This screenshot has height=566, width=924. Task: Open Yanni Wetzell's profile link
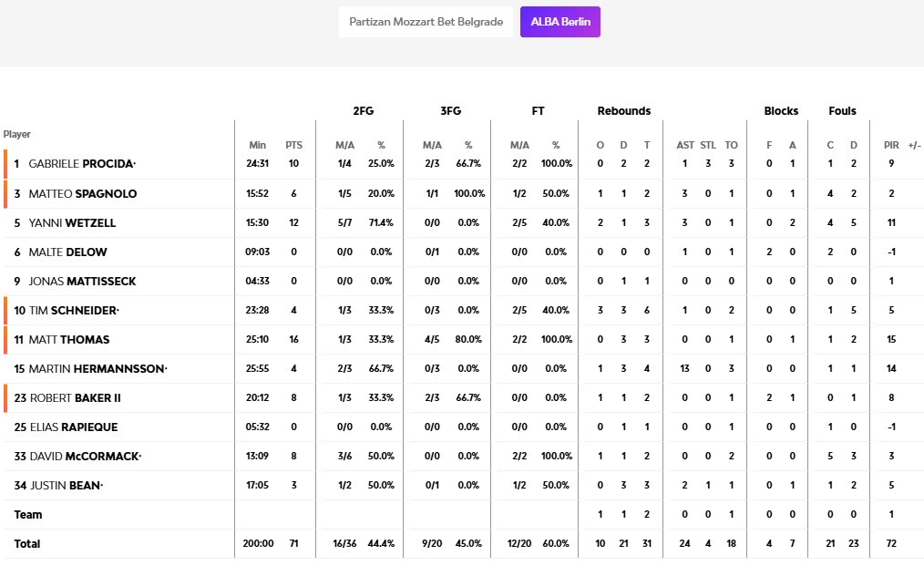[72, 223]
